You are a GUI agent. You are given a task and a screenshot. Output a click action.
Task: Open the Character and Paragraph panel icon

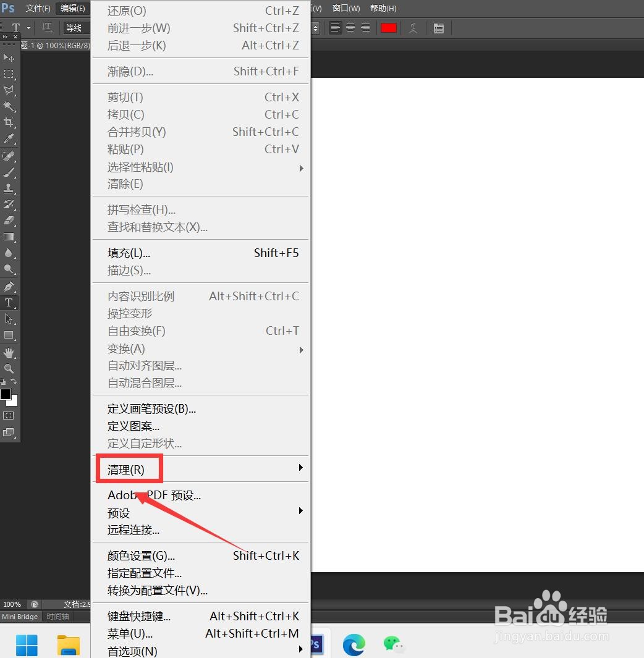[438, 28]
